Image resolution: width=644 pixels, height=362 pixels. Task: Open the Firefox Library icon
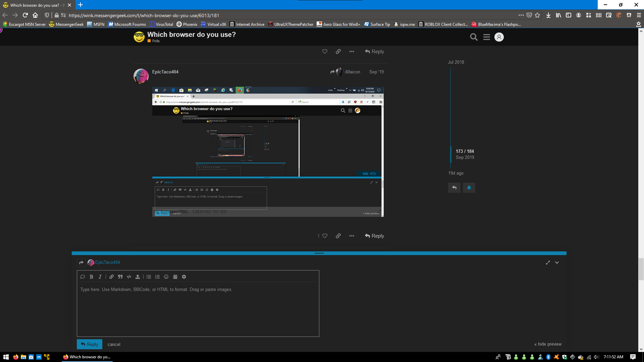(558, 15)
